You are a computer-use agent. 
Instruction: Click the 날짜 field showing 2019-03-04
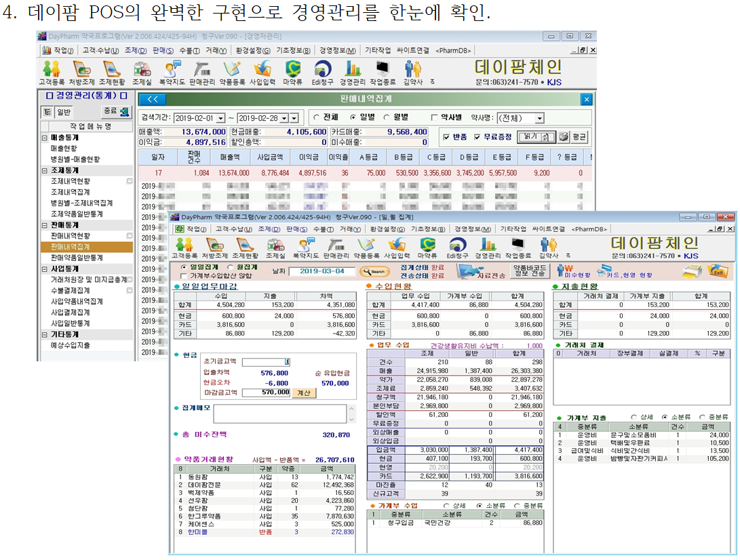coord(322,271)
